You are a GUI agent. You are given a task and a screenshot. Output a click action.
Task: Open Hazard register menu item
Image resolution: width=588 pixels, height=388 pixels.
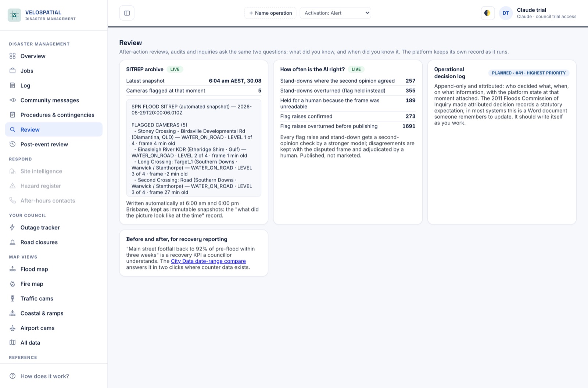tap(54, 186)
